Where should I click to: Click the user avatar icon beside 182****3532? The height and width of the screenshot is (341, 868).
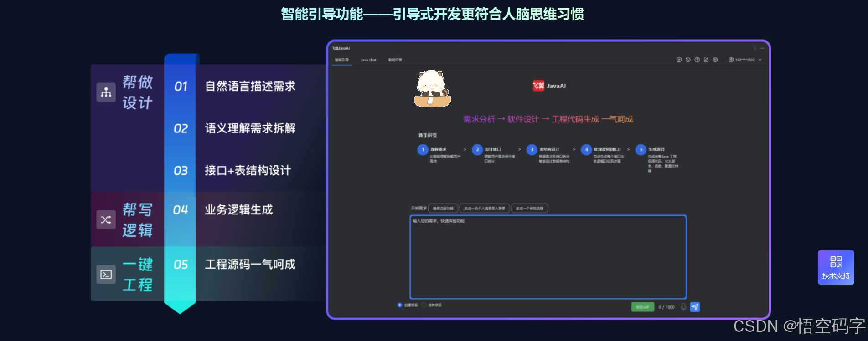point(731,60)
